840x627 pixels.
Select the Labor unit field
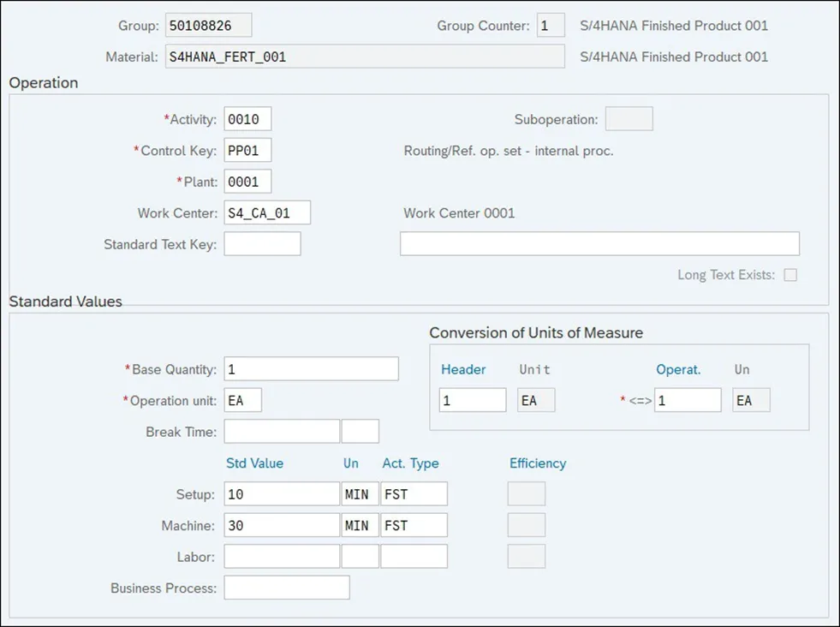360,556
